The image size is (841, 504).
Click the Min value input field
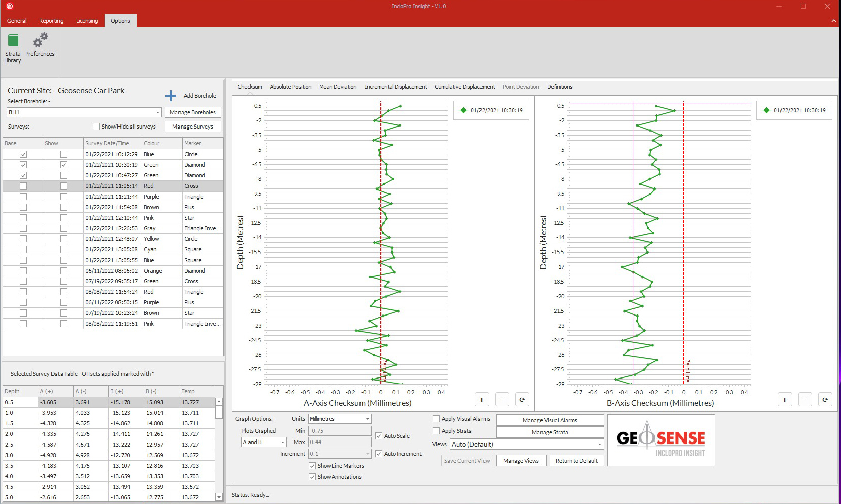[x=340, y=431]
